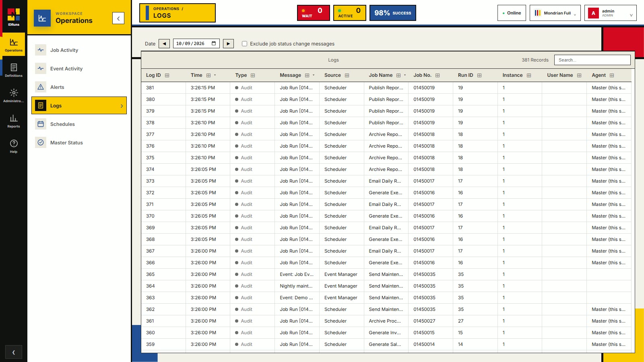Open Alerts menu item

[x=79, y=87]
